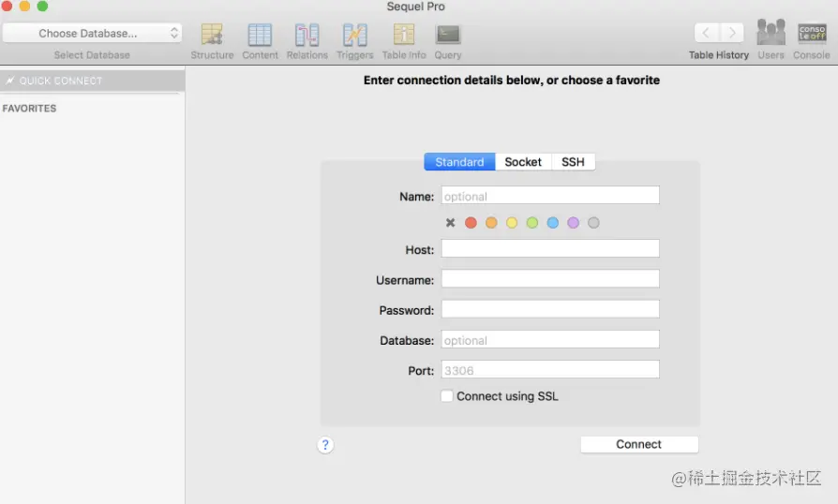Open the Choose Database dropdown
The height and width of the screenshot is (504, 838).
pyautogui.click(x=92, y=33)
